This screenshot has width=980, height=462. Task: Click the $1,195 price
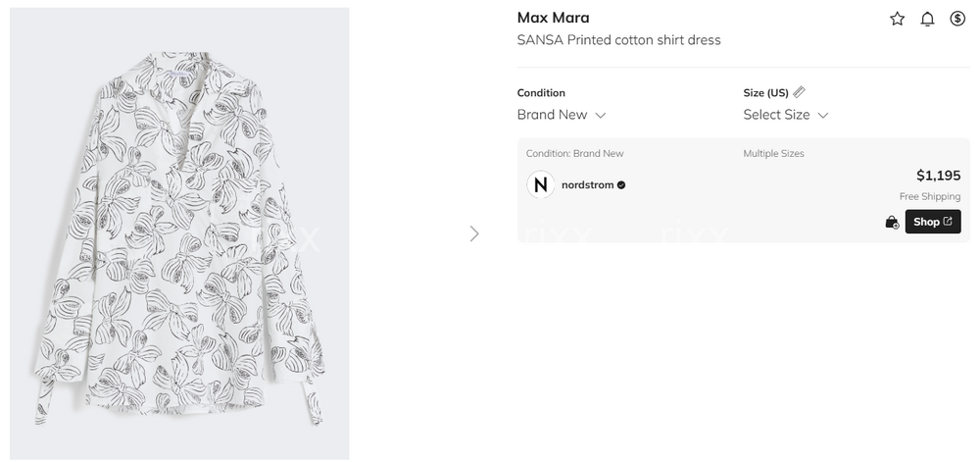[x=938, y=176]
